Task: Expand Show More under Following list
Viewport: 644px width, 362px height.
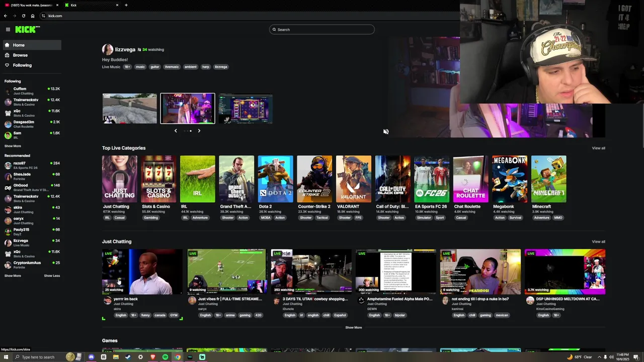Action: (x=13, y=146)
